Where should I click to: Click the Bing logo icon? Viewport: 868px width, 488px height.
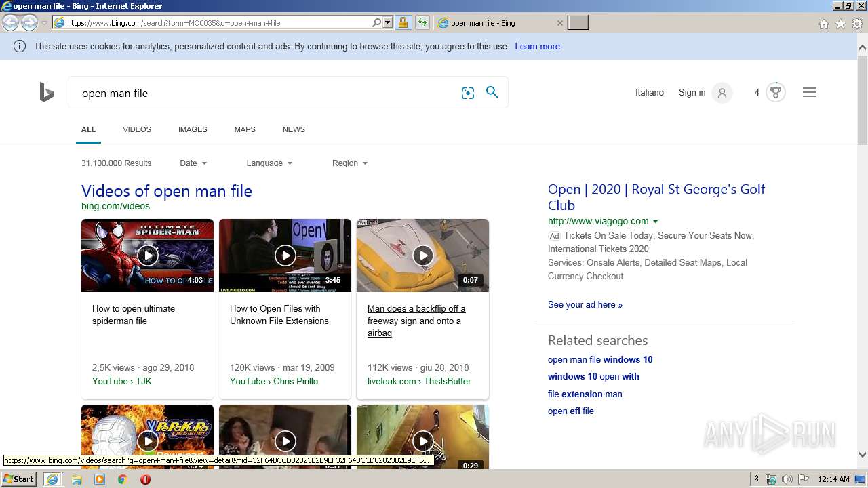coord(47,92)
